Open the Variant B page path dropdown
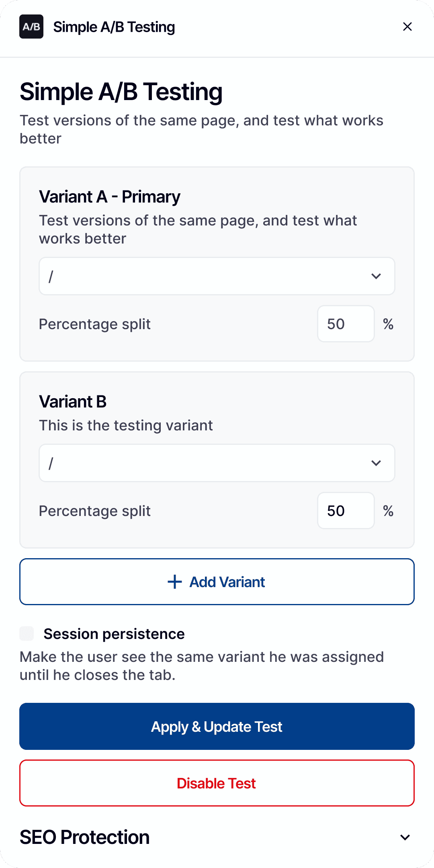Screen dimensions: 434x868 pyautogui.click(x=209, y=463)
